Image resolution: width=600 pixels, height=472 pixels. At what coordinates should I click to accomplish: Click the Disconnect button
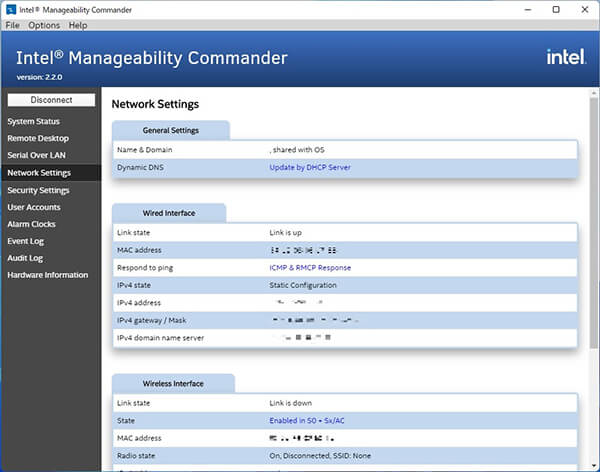click(51, 100)
